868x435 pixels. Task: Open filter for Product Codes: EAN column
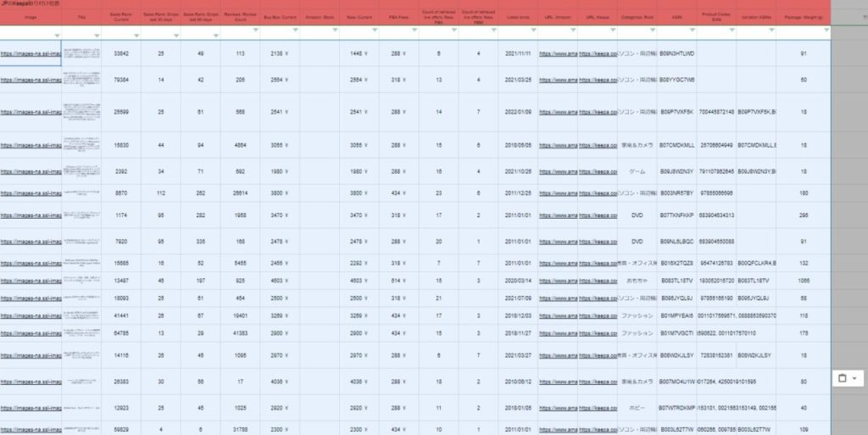pos(732,30)
